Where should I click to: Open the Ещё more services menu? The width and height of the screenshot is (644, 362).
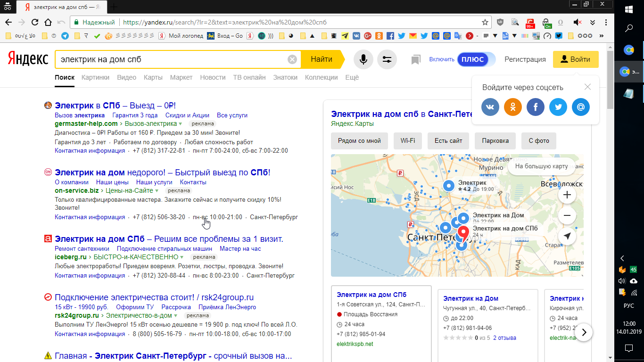tap(352, 77)
